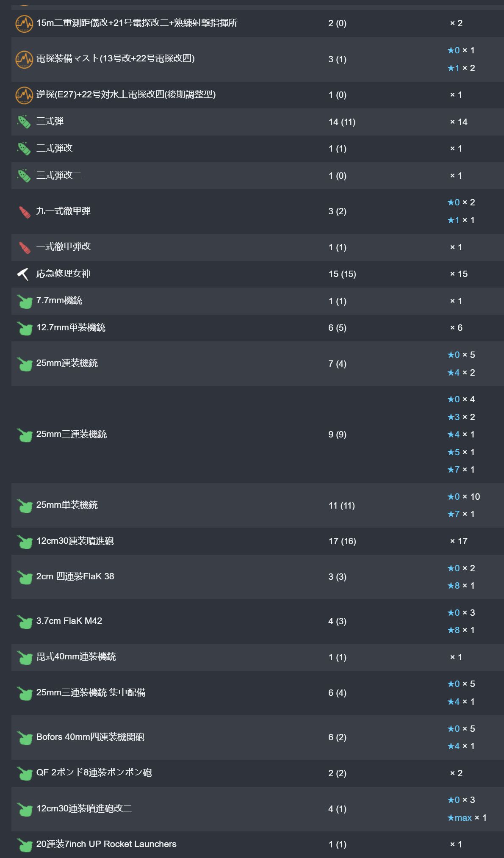Click the 2cm 四連装FlaK 38 row name
This screenshot has height=858, width=504.
[75, 576]
